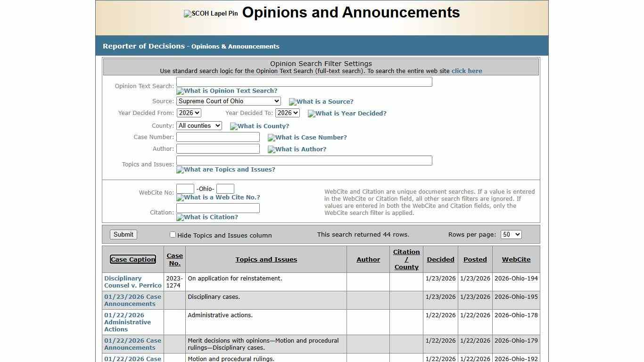
Task: Sort by the WebCite column header
Action: (516, 260)
